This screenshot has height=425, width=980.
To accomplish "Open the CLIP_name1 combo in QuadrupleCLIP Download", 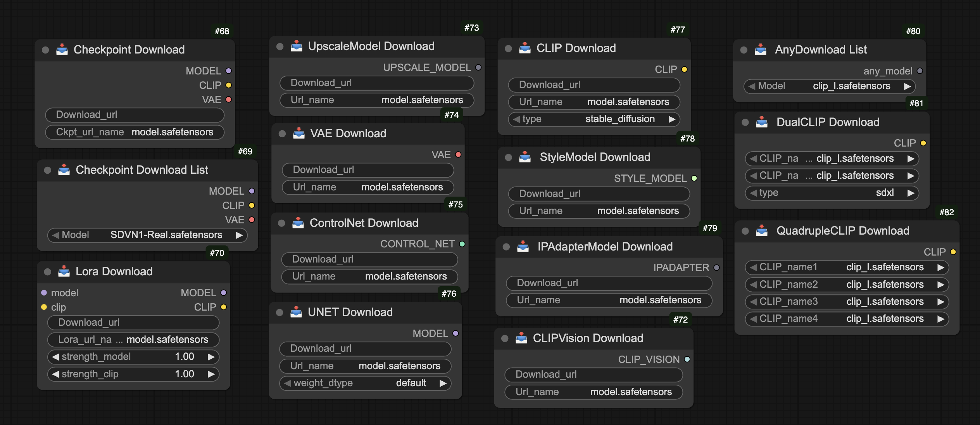I will click(847, 267).
